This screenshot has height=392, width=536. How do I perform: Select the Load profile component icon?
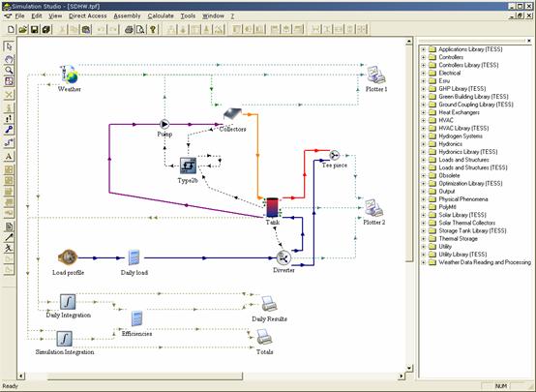pos(68,257)
